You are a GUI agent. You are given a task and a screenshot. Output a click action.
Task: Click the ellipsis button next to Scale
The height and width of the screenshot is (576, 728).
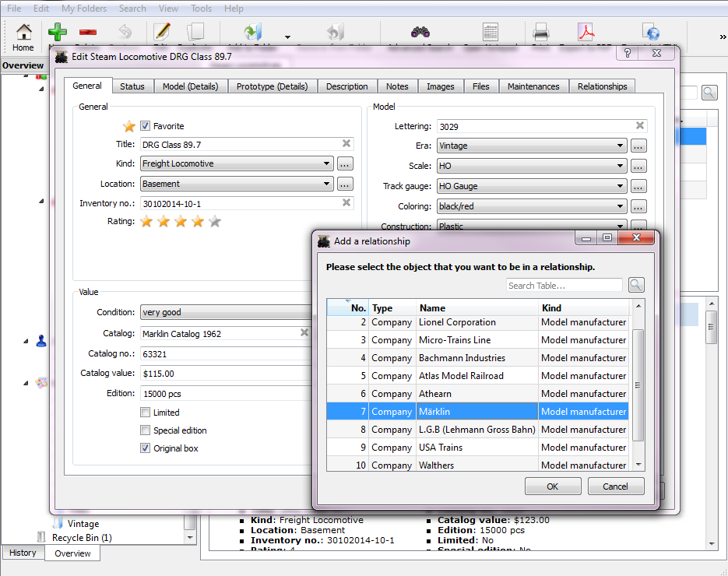tap(638, 166)
